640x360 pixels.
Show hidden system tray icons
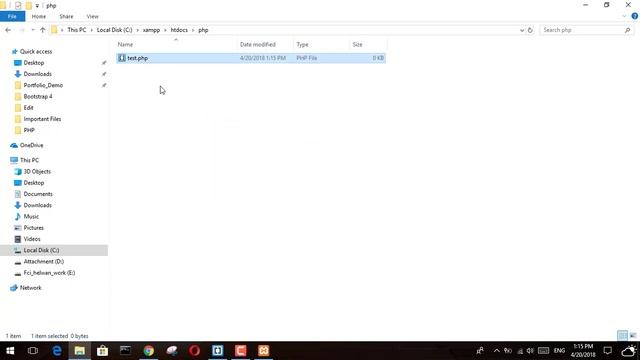pos(496,351)
